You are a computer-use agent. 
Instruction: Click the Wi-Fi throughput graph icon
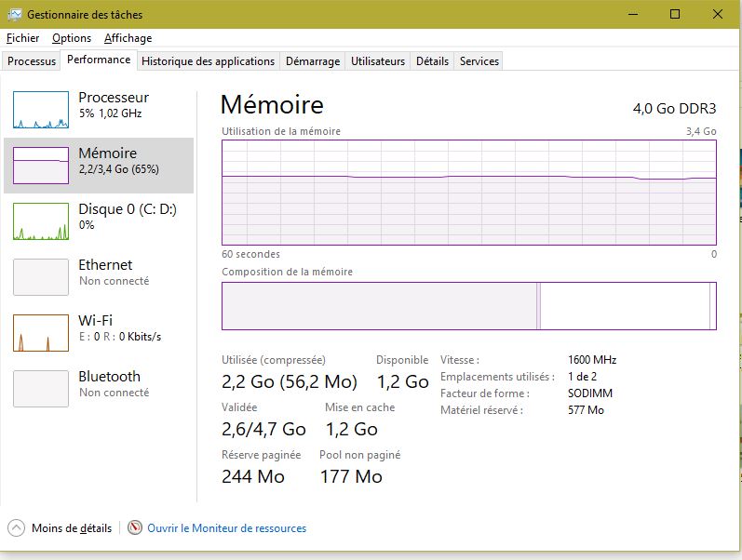click(41, 333)
